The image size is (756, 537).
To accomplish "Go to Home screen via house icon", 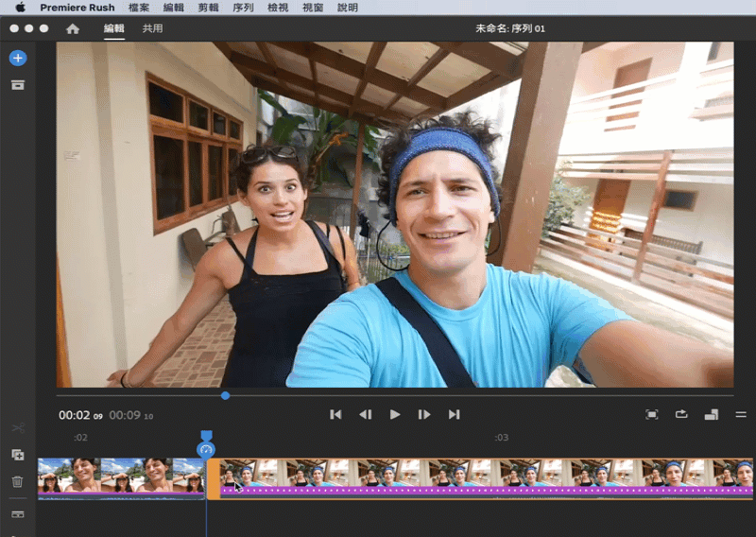I will point(73,28).
